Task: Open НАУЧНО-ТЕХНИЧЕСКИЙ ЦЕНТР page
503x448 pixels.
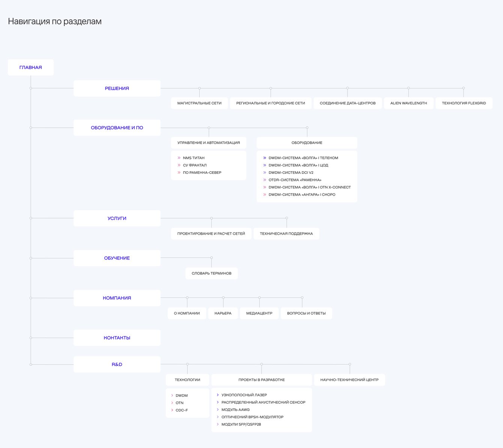Action: [x=349, y=380]
